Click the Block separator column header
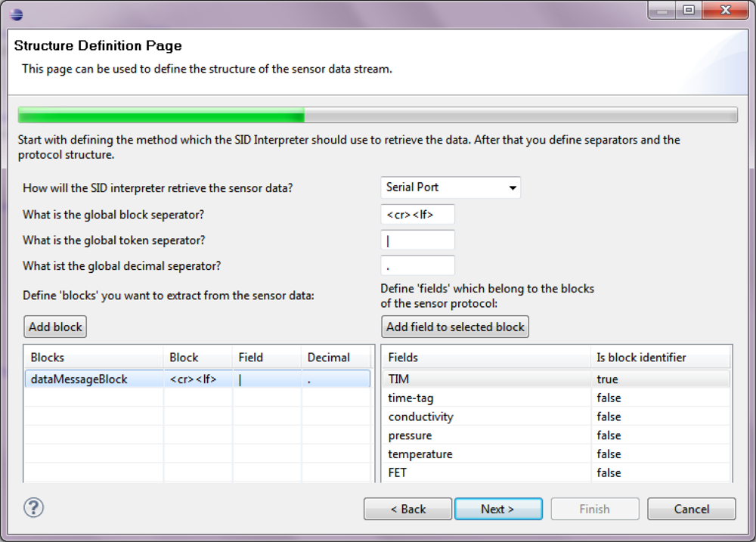This screenshot has width=756, height=542. (x=198, y=358)
